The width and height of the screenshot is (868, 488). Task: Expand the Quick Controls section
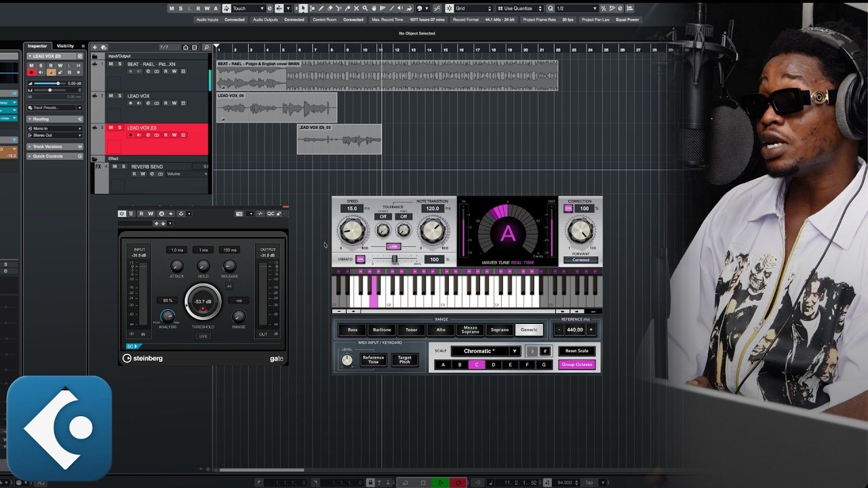(x=55, y=156)
